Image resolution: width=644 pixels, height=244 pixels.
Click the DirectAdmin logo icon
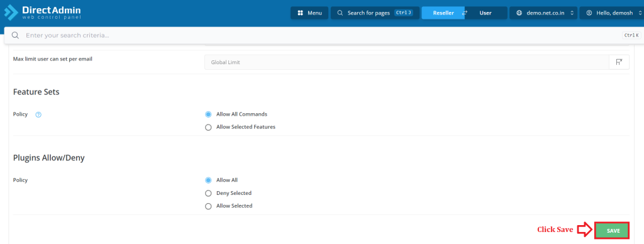(11, 13)
